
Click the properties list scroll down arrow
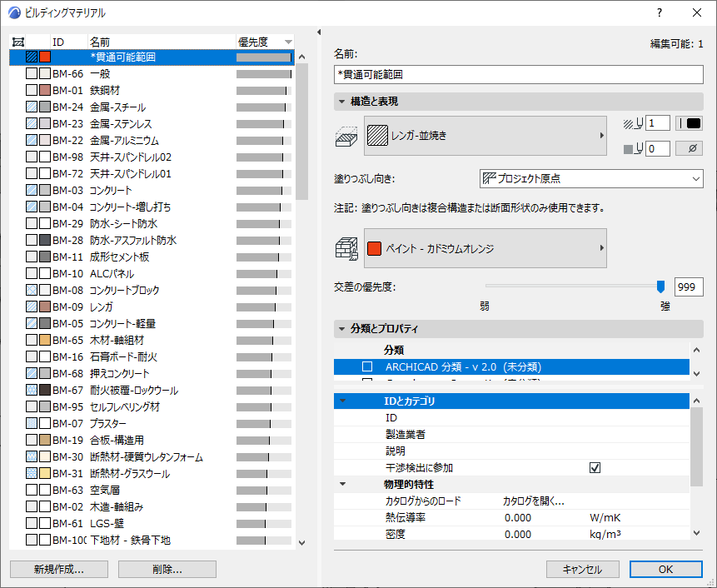pos(696,533)
